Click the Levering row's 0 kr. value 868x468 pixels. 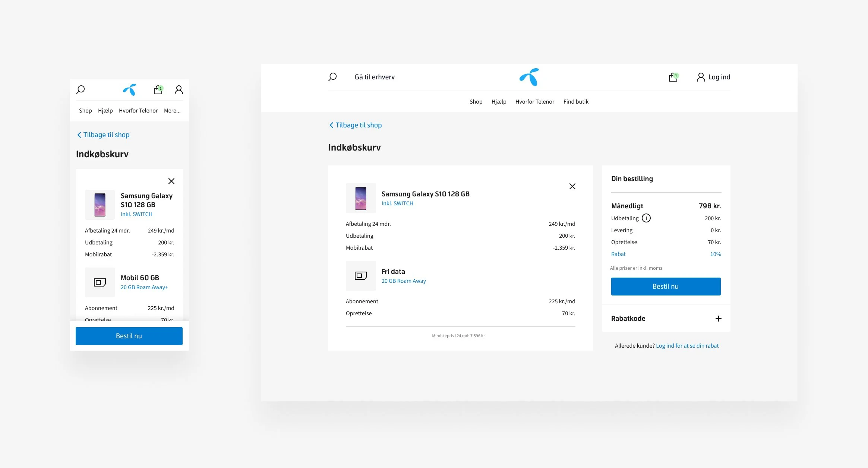pos(716,230)
